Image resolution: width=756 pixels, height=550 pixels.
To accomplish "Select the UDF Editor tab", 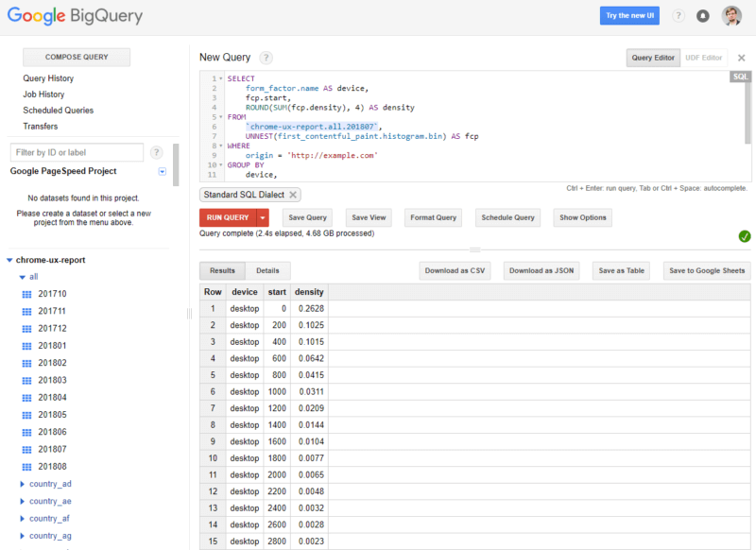I will [x=703, y=58].
